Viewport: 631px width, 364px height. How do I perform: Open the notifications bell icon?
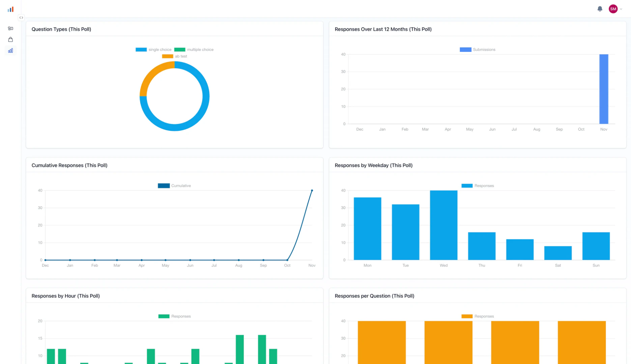[x=600, y=9]
